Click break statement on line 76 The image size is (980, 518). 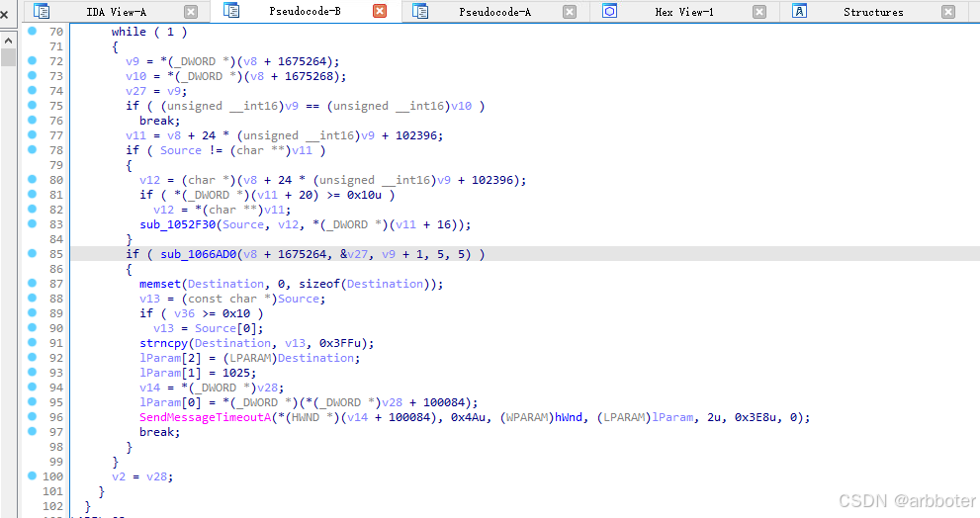[x=159, y=121]
